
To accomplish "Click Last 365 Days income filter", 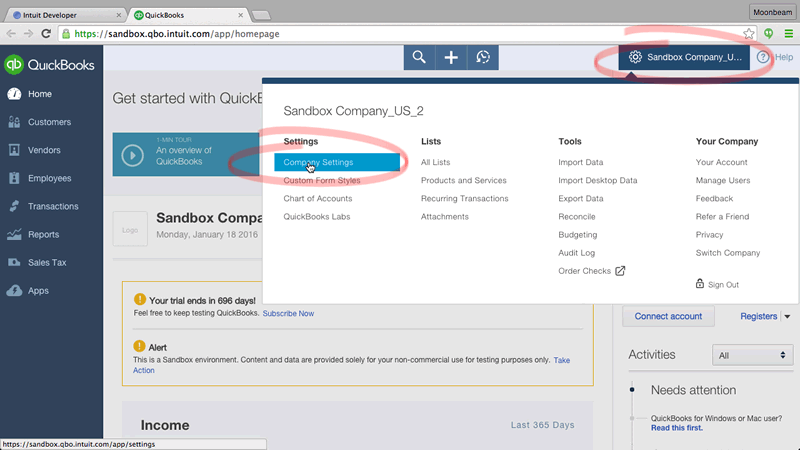I will point(542,424).
